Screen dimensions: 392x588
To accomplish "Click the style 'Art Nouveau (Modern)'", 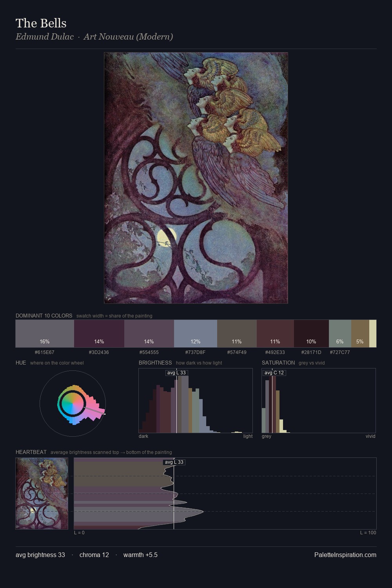I will [x=128, y=36].
